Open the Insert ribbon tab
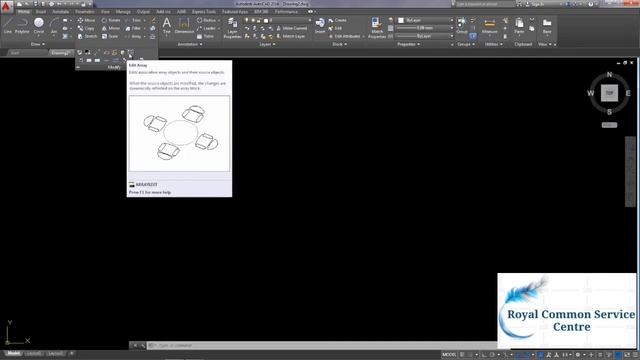Image resolution: width=640 pixels, height=360 pixels. point(41,12)
